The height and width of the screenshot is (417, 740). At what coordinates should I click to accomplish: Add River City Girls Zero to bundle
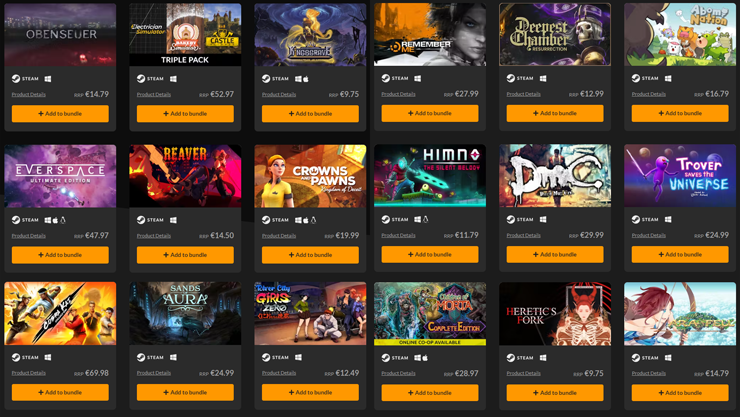310,392
